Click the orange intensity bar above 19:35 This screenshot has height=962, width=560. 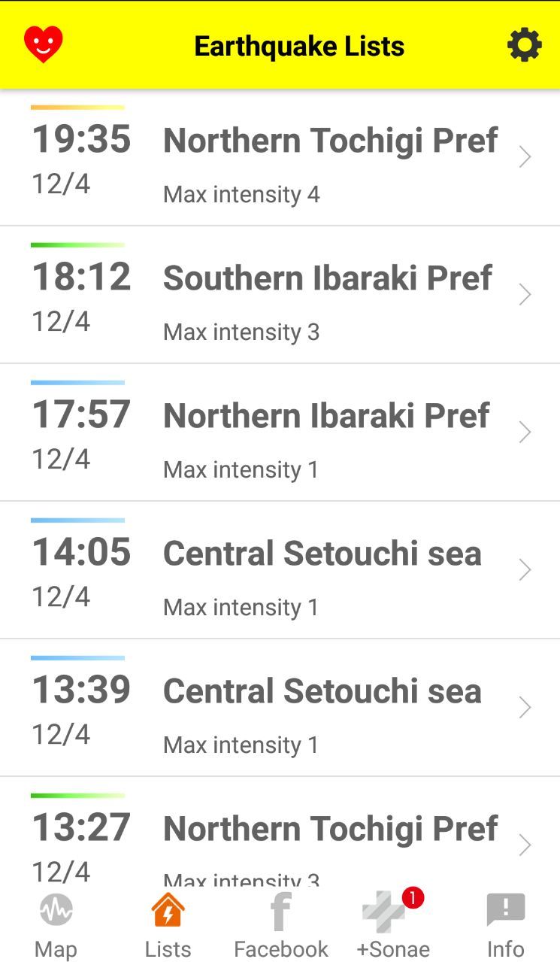(77, 108)
